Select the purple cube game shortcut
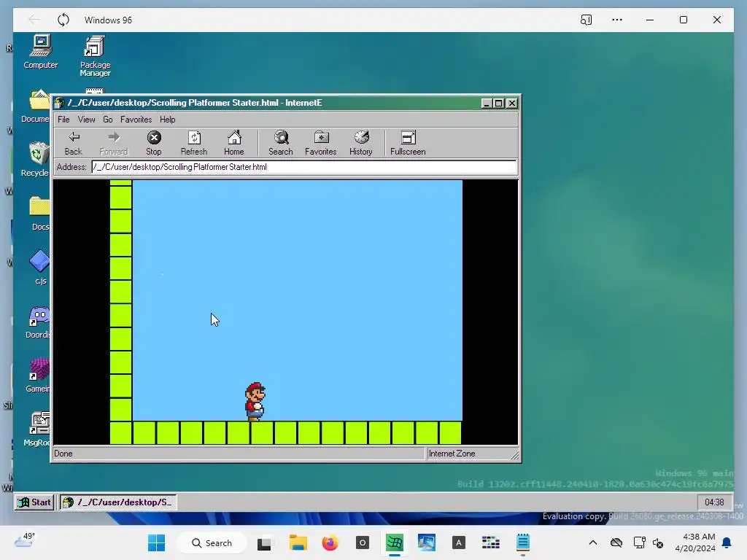Viewport: 747px width, 560px height. click(38, 376)
